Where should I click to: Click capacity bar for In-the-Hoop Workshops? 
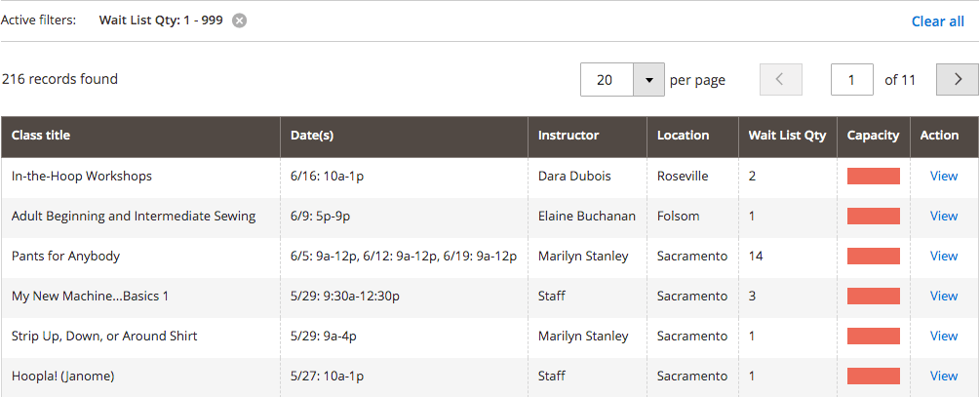[x=873, y=177]
